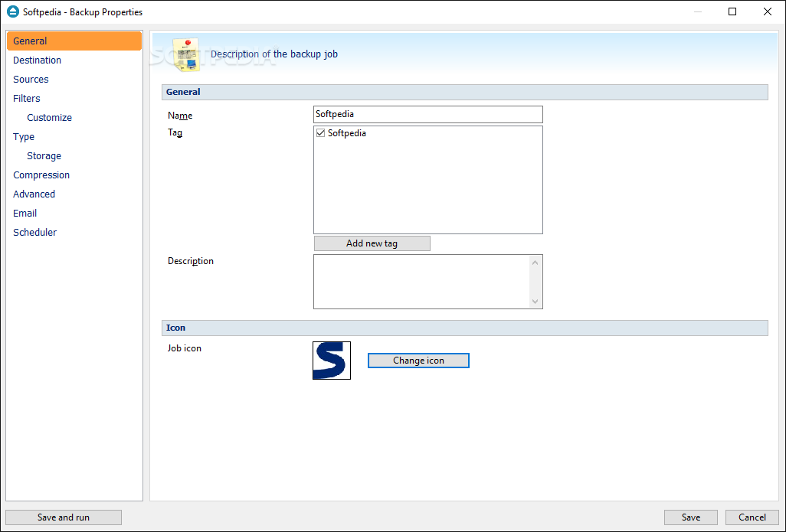Viewport: 786px width, 532px height.
Task: Open the Sources section
Action: point(31,79)
